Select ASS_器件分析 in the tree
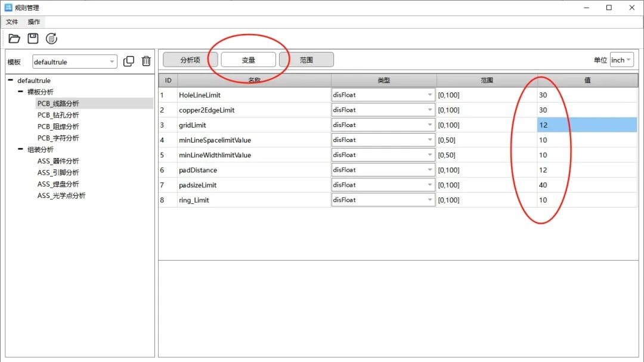 (x=58, y=161)
